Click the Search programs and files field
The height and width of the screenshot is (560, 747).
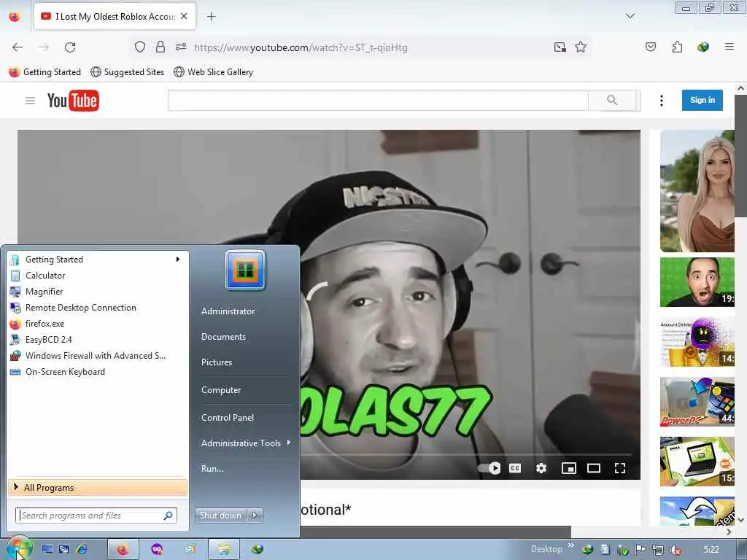tap(96, 516)
